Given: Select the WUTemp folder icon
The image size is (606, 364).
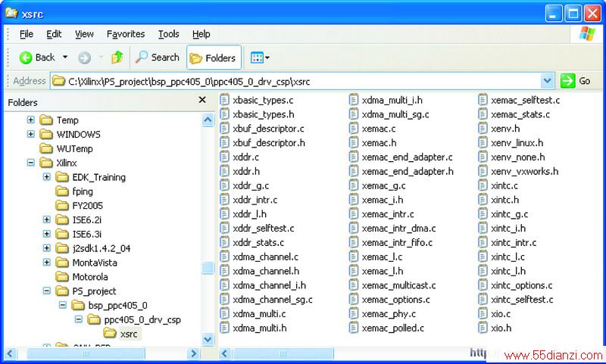Looking at the screenshot, I should pos(46,148).
